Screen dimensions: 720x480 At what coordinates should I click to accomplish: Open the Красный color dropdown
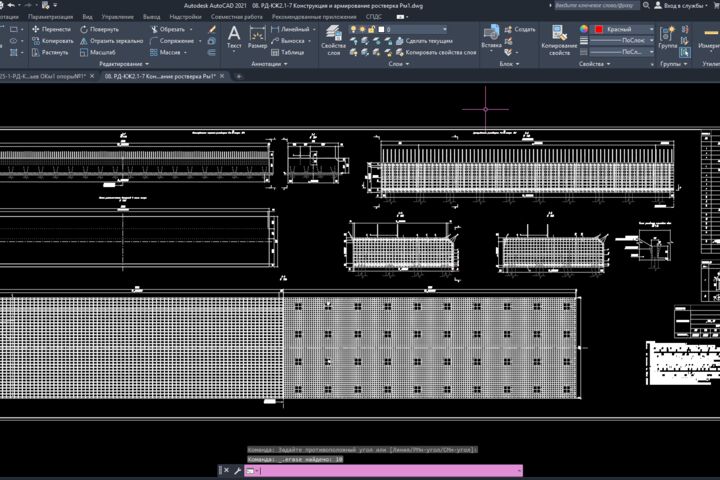(x=623, y=29)
